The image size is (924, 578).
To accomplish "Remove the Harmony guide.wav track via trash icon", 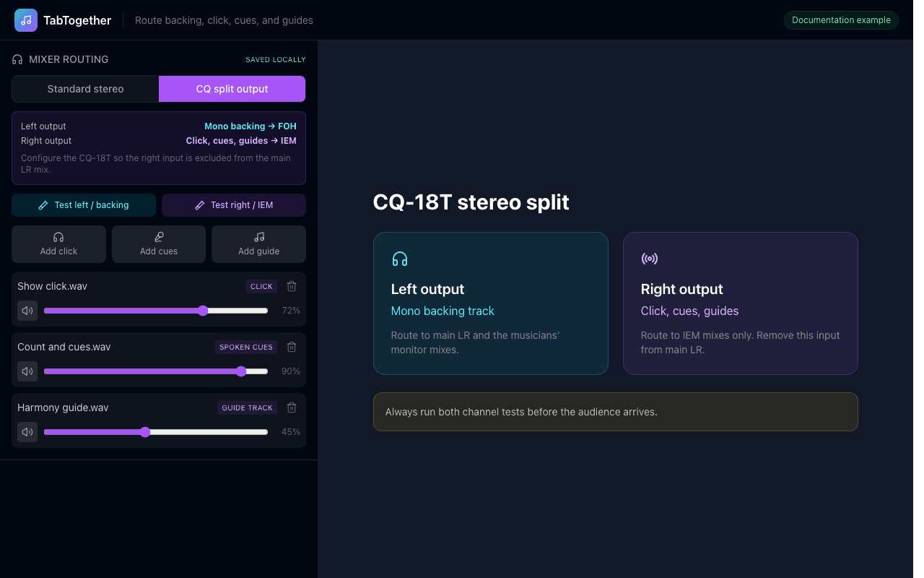I will pos(292,407).
